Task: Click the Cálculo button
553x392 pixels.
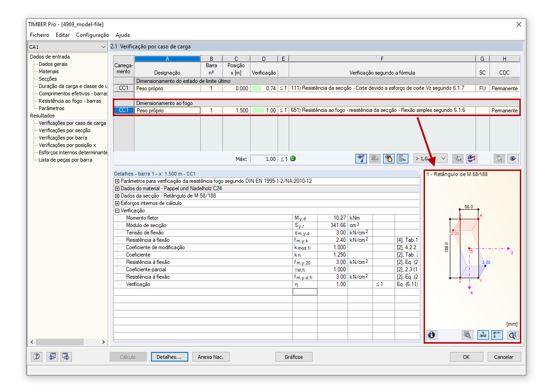Action: click(128, 357)
